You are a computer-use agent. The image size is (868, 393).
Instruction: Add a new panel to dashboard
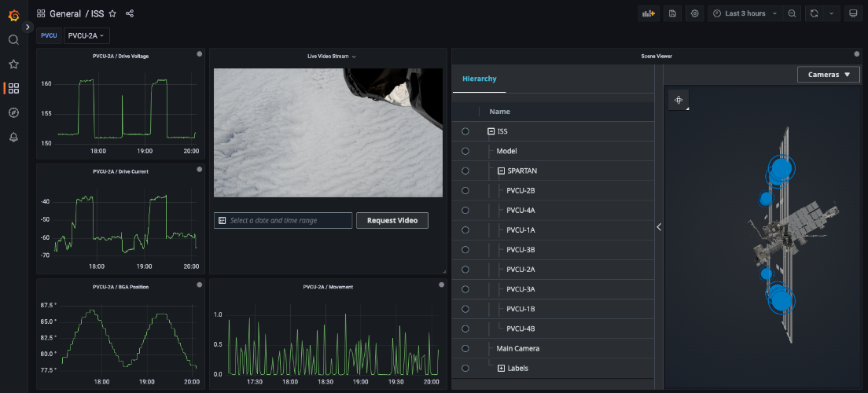point(648,13)
